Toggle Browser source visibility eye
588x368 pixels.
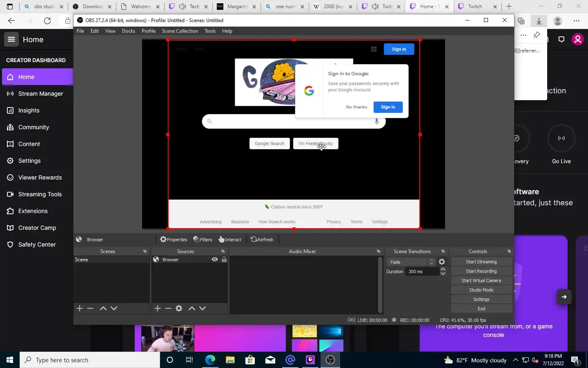[215, 259]
